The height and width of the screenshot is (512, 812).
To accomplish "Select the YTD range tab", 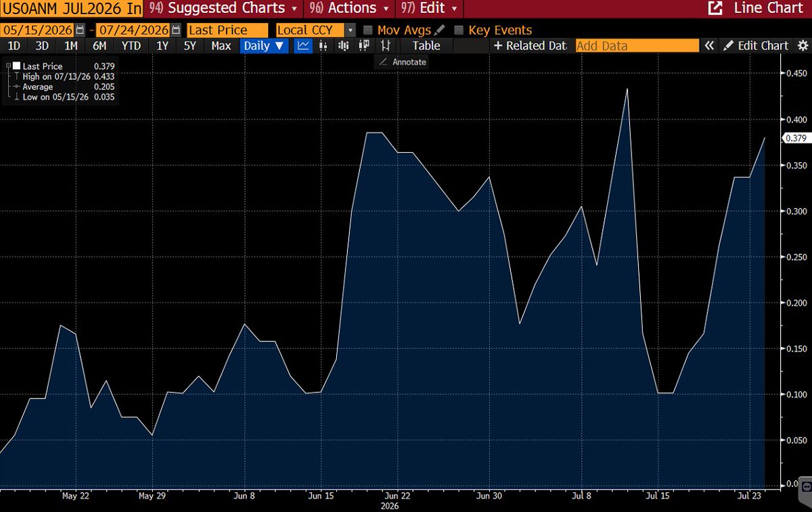I will click(x=131, y=45).
